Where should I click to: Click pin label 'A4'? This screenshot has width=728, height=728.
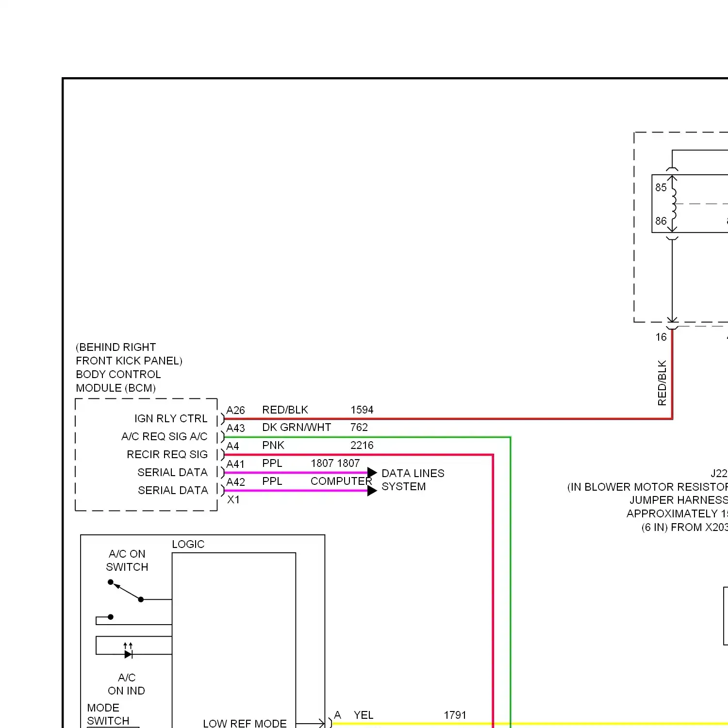pos(232,446)
